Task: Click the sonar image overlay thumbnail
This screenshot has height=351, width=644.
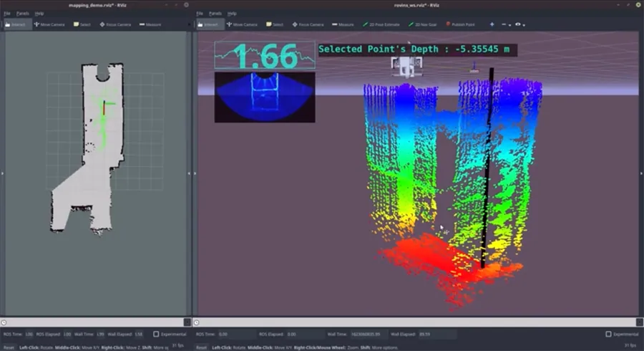Action: click(x=265, y=97)
